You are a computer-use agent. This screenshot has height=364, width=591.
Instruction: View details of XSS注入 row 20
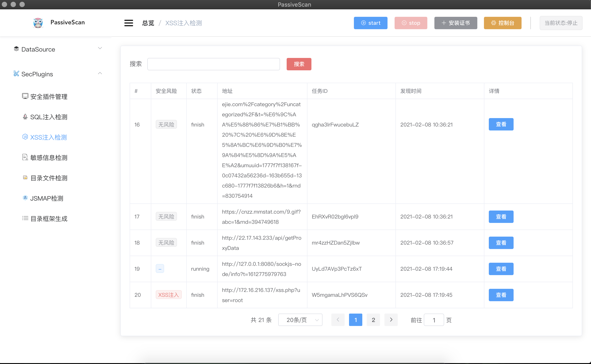point(501,295)
